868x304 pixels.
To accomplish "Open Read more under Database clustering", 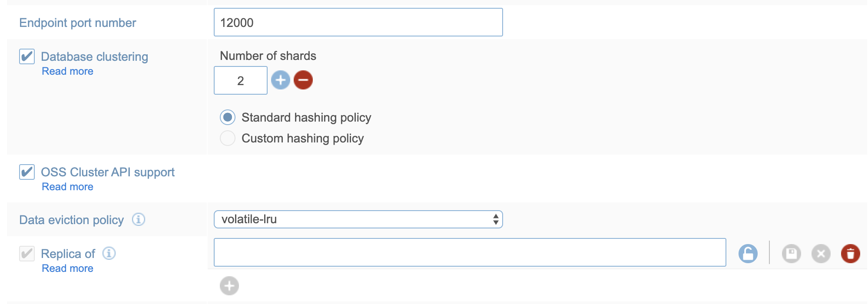I will (x=67, y=71).
